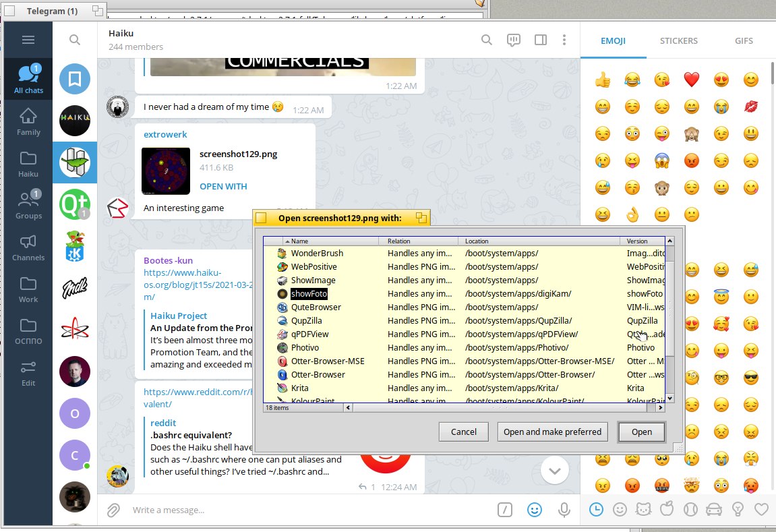Open the Telegram hamburger menu
776x532 pixels.
click(28, 40)
